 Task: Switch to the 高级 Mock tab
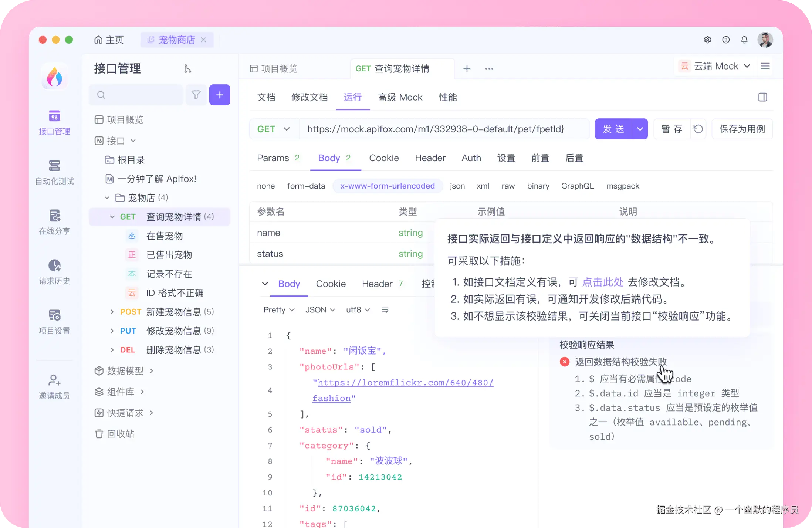(400, 97)
